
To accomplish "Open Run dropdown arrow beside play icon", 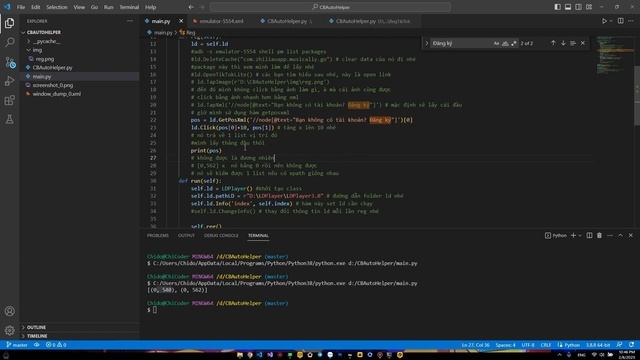I will tap(611, 21).
